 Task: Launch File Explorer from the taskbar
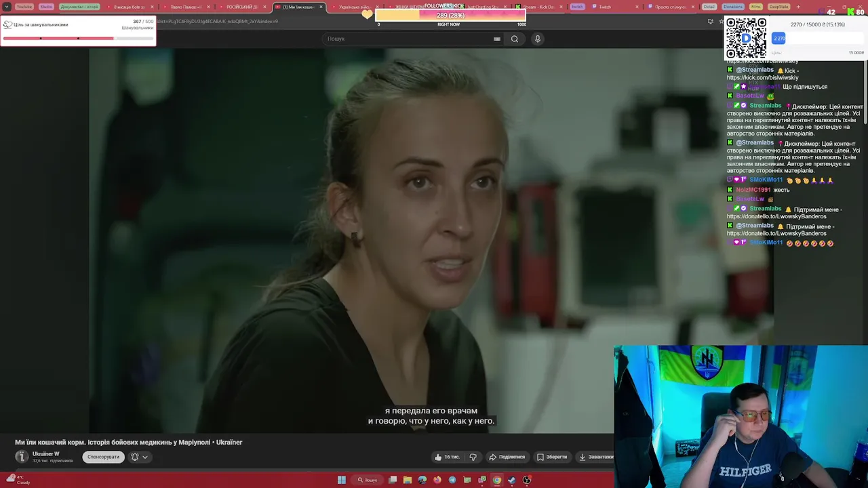point(408,480)
